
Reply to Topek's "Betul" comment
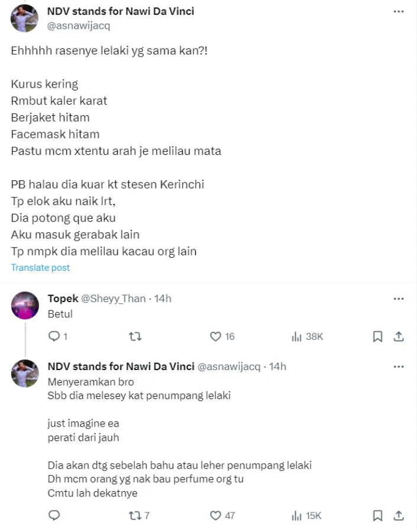point(54,336)
